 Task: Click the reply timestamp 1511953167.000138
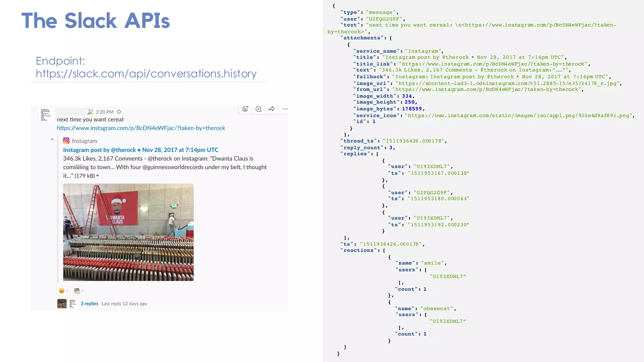point(438,173)
